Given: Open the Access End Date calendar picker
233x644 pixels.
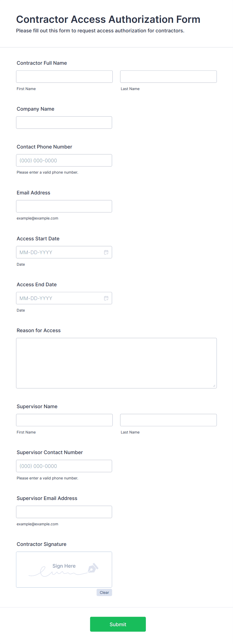Looking at the screenshot, I should point(106,298).
